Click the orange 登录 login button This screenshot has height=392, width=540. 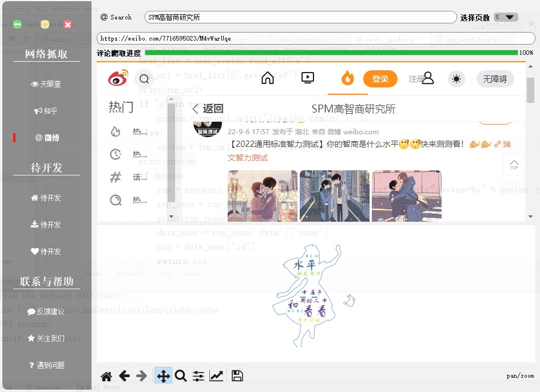point(380,79)
